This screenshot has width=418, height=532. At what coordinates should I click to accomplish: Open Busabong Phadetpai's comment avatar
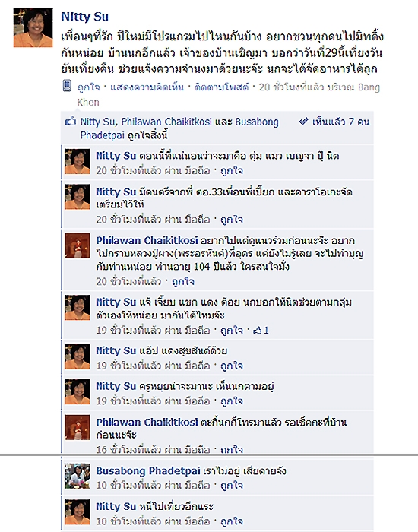coord(78,476)
